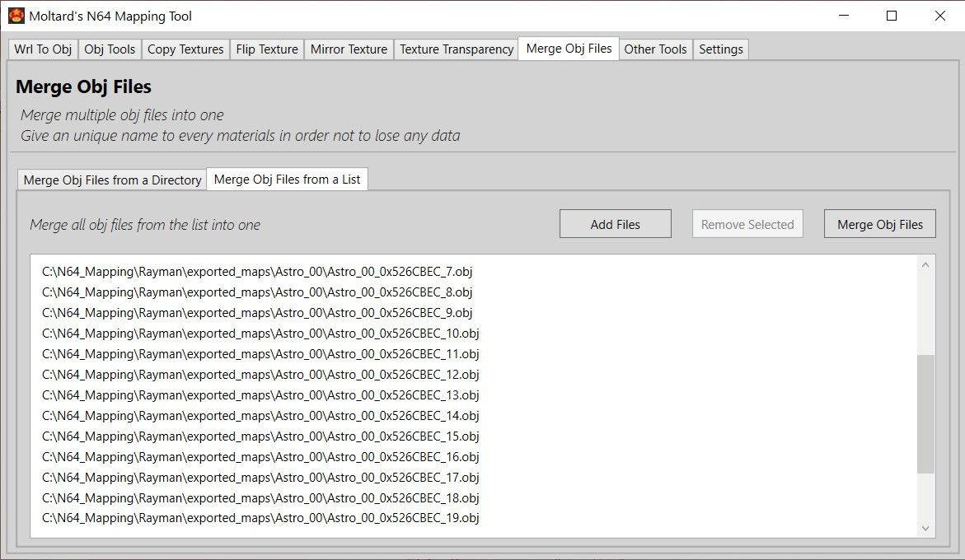965x560 pixels.
Task: Switch to the Wrl To Obj tab
Action: coord(42,49)
